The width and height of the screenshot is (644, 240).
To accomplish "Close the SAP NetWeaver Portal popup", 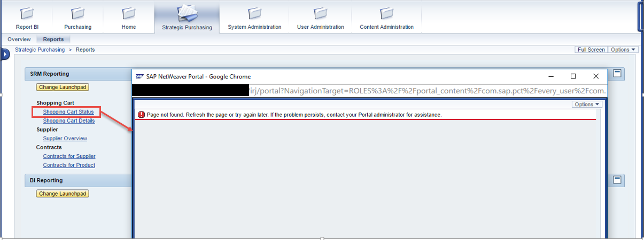I will (596, 76).
